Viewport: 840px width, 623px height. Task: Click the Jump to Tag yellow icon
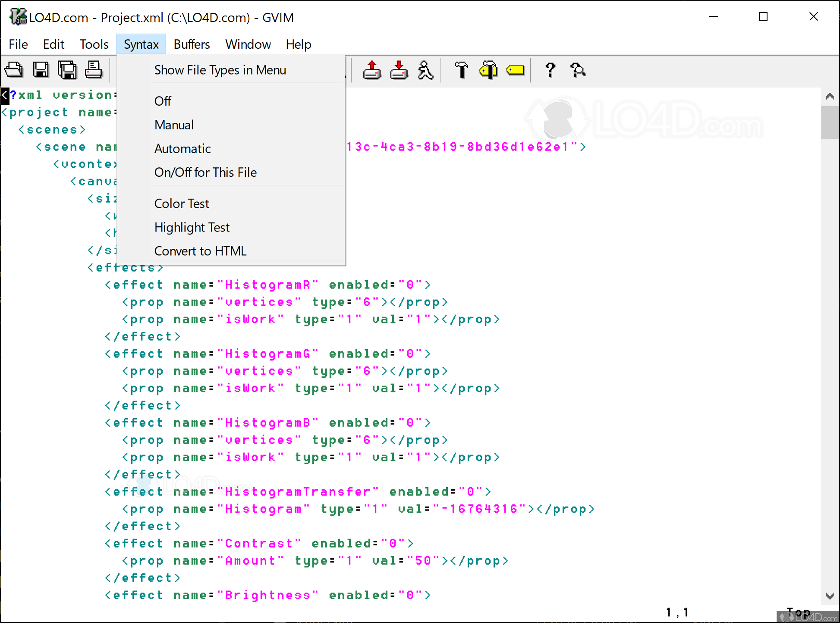click(515, 70)
